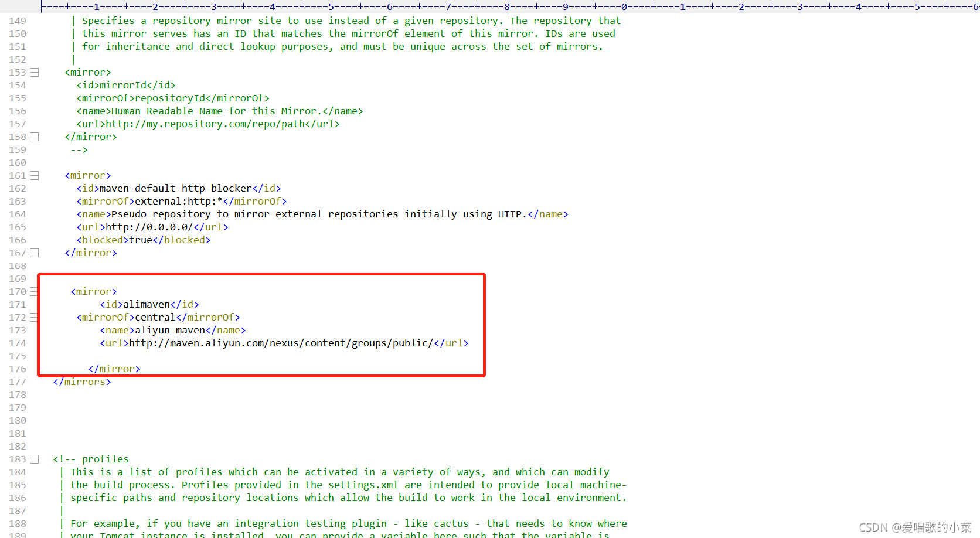Click the </mirror> tag on line 176
The image size is (980, 538).
tap(114, 369)
